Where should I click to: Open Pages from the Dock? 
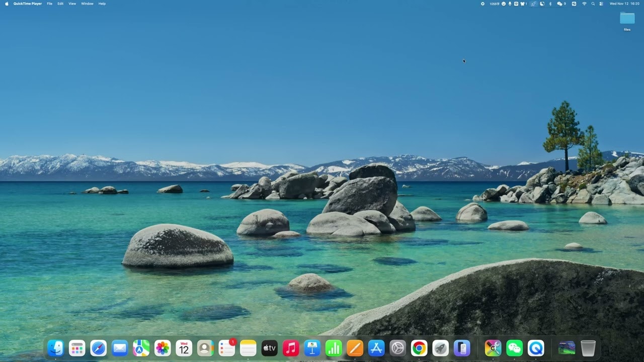(x=355, y=348)
